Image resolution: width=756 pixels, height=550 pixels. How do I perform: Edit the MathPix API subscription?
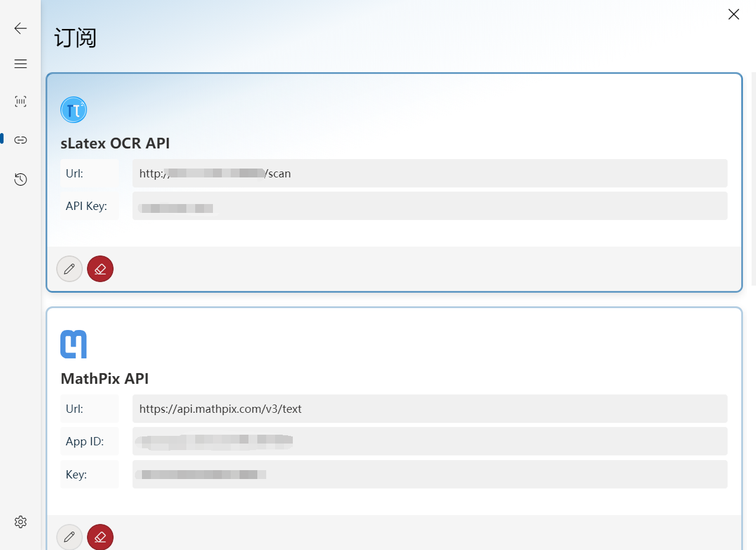coord(69,537)
